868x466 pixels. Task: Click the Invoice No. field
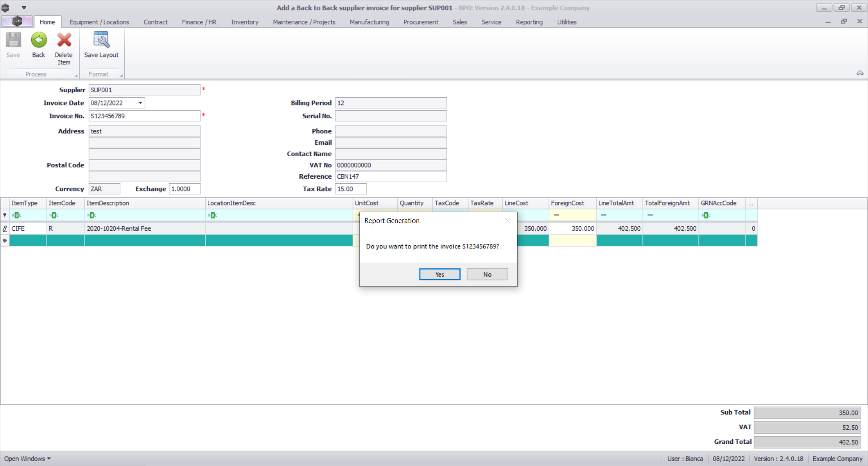[145, 116]
